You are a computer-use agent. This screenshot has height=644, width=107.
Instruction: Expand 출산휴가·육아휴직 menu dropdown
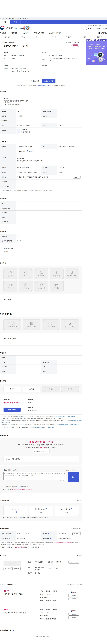57,33
